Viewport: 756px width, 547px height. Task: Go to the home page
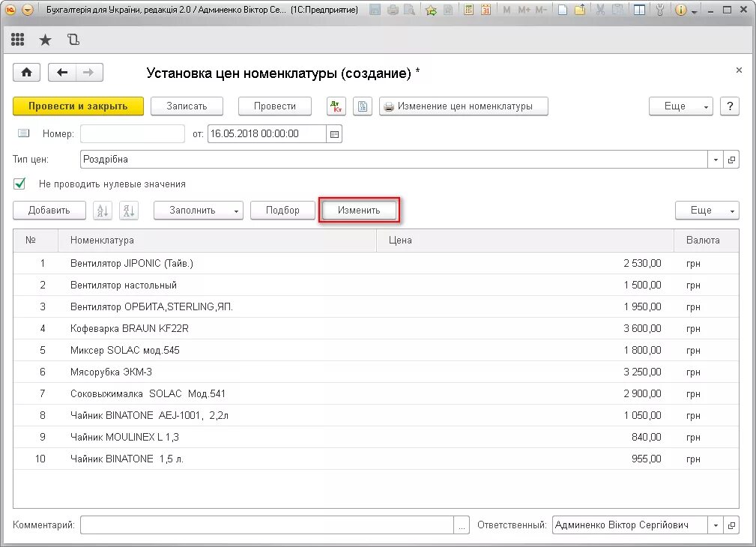click(x=26, y=73)
